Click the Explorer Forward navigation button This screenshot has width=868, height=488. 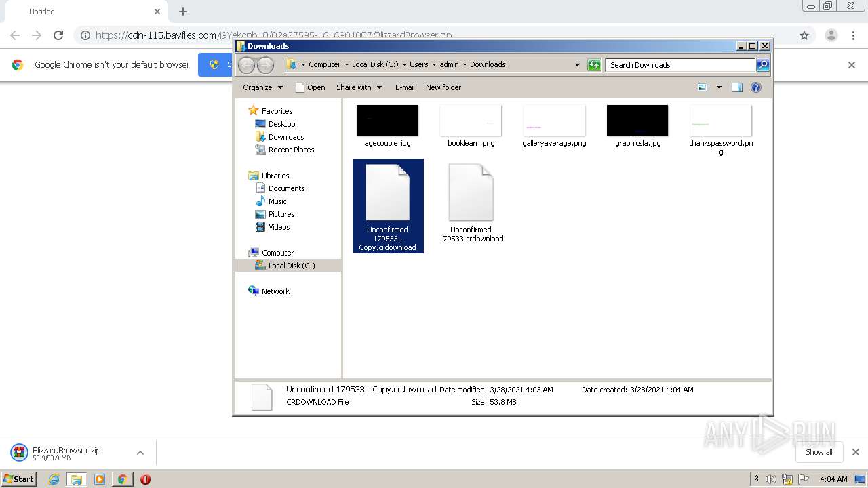click(x=265, y=65)
